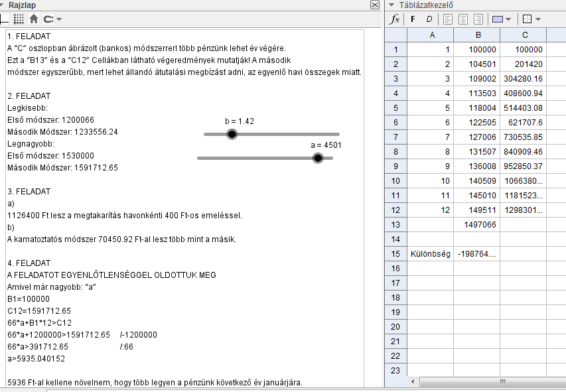566x392 pixels.
Task: Show the fx input bar
Action: pos(394,19)
